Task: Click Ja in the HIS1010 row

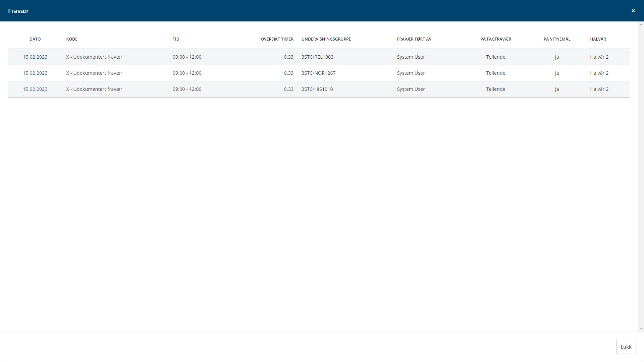Action: (x=557, y=89)
